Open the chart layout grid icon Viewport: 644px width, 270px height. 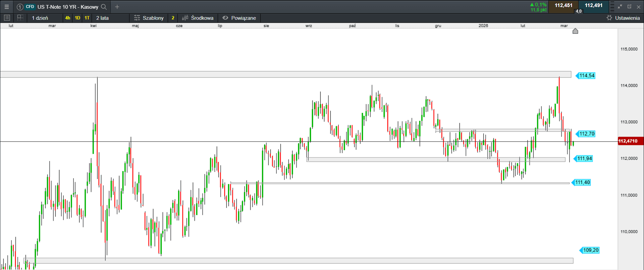click(x=20, y=18)
